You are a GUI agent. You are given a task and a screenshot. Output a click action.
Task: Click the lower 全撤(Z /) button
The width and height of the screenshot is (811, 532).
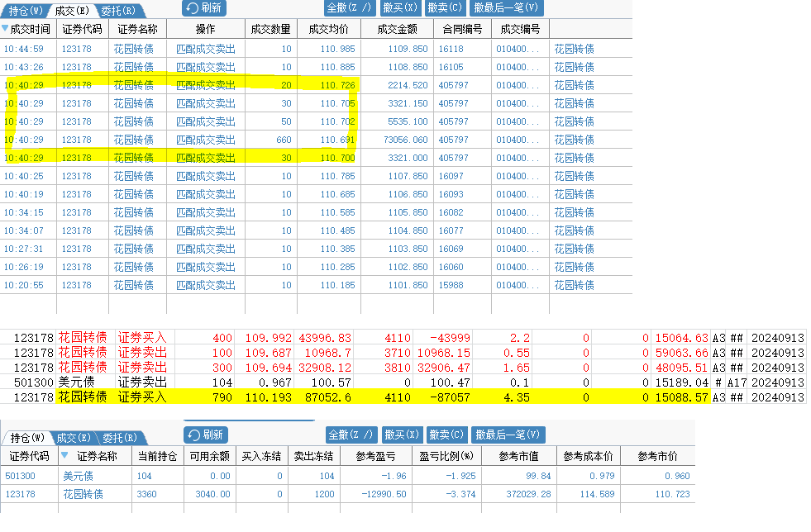pos(351,435)
